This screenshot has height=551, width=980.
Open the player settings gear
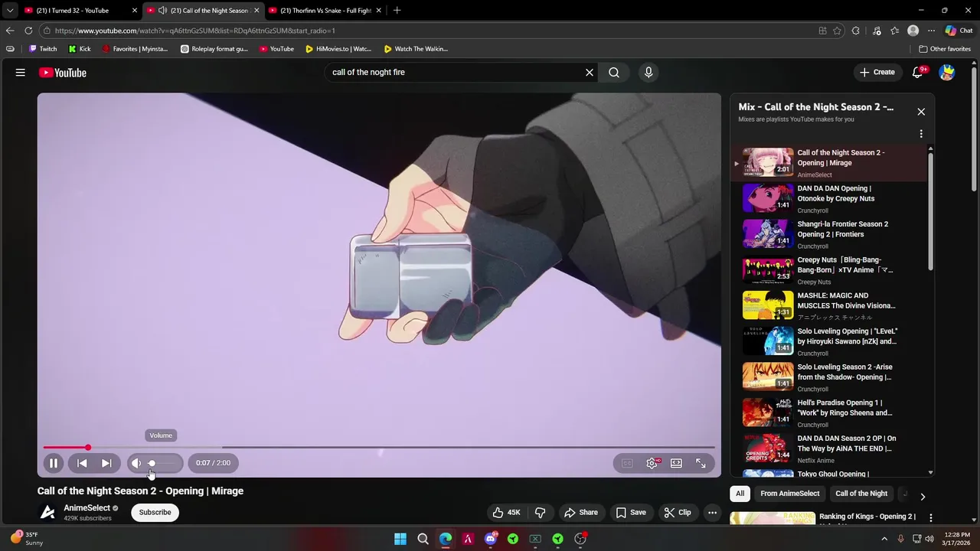[x=652, y=463]
